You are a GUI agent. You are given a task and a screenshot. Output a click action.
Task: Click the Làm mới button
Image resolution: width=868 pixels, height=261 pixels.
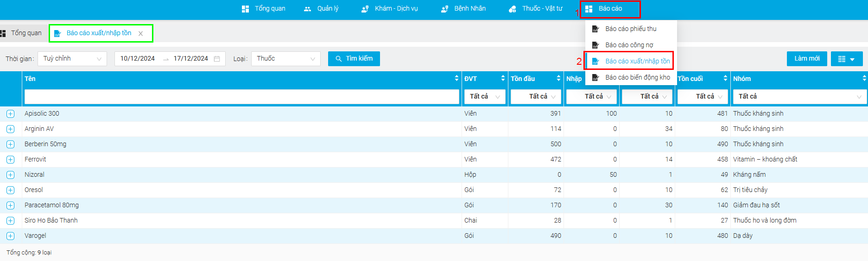[x=807, y=59]
